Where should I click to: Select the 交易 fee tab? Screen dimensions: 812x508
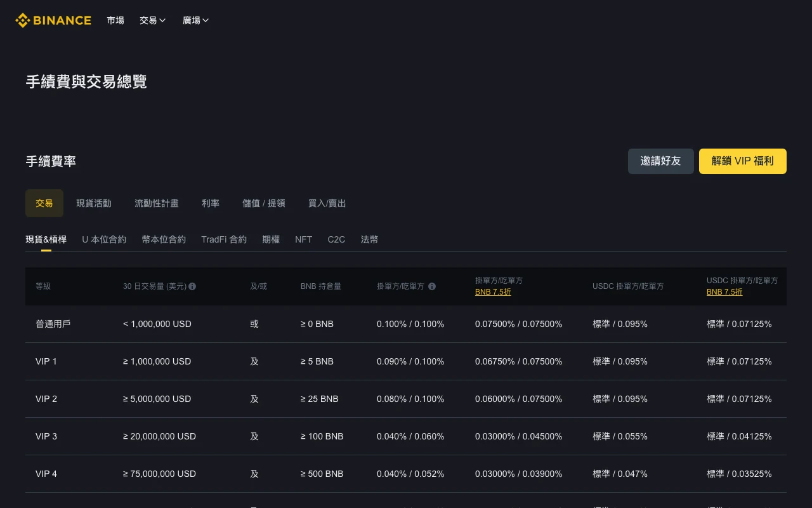click(44, 203)
